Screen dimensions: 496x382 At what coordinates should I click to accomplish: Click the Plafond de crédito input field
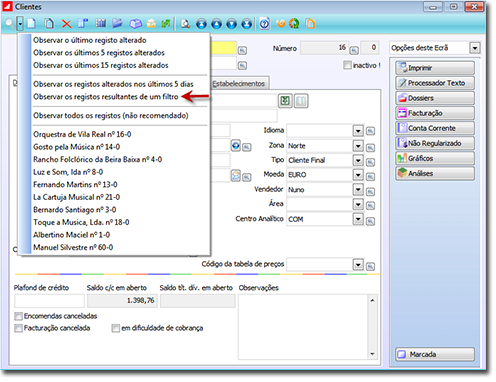[x=49, y=301]
